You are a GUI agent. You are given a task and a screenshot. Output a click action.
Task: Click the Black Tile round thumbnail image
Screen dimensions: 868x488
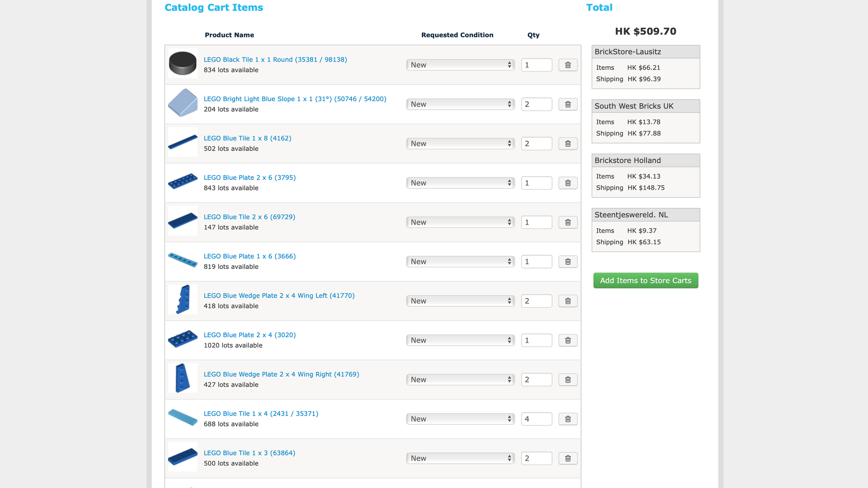(183, 63)
